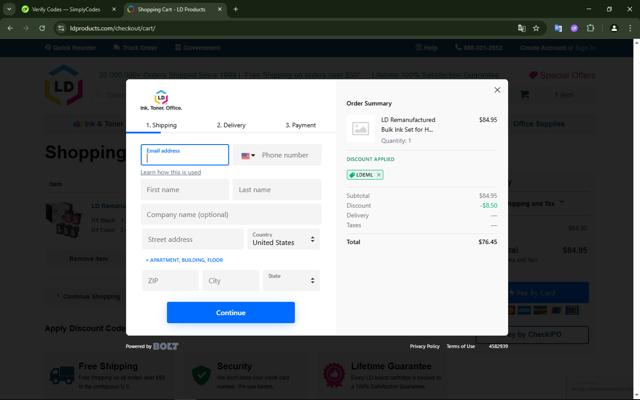Screen dimensions: 640x400
Task: Click the cart product thumbnail image
Action: tap(64, 220)
